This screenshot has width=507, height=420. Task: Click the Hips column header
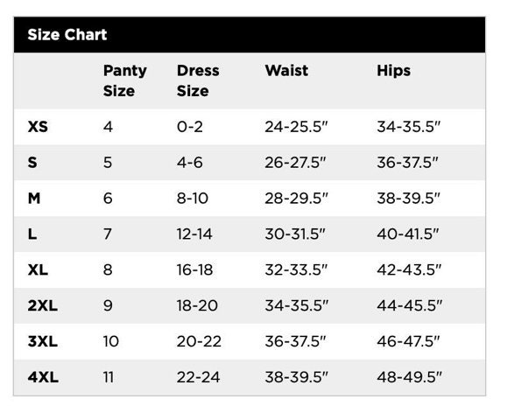pos(393,70)
